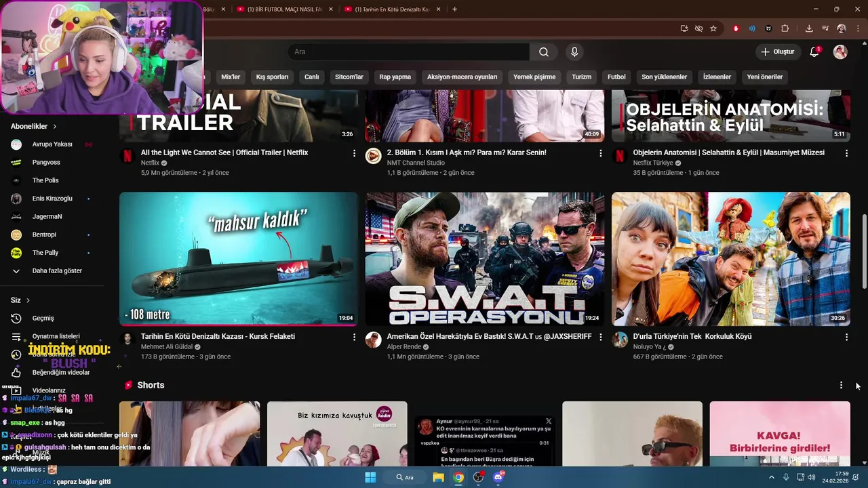The width and height of the screenshot is (868, 488).
Task: Select Kış sporları filter chip
Action: click(272, 77)
